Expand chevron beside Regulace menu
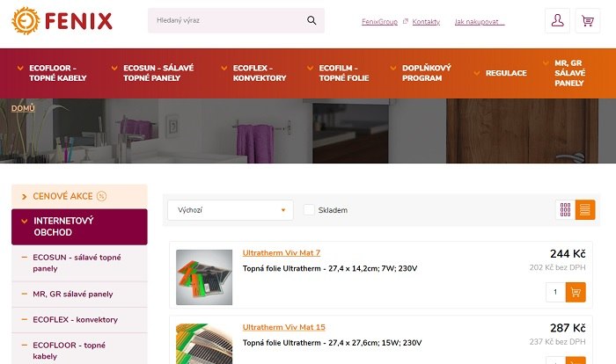This screenshot has height=364, width=616. coord(477,73)
